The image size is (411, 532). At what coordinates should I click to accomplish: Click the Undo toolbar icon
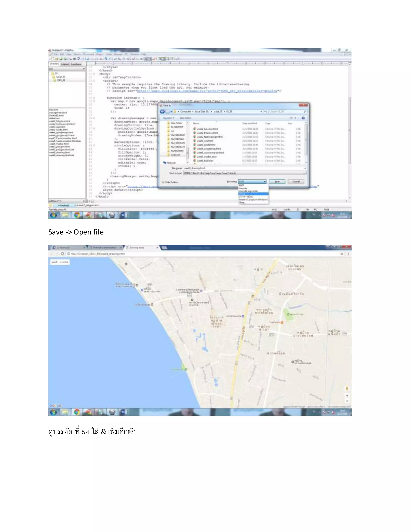(x=106, y=59)
